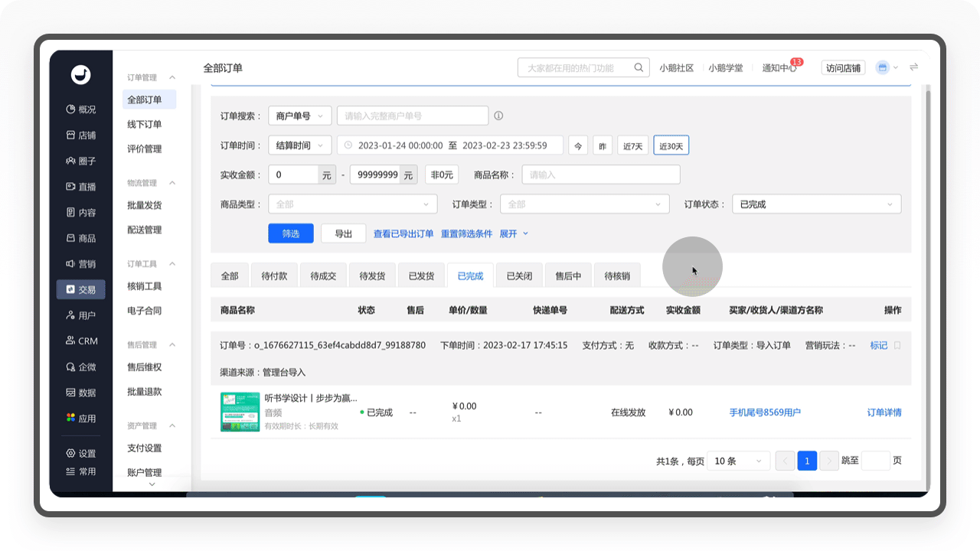Click the info icon beside merchant order input
This screenshot has width=980, height=551.
tap(498, 116)
